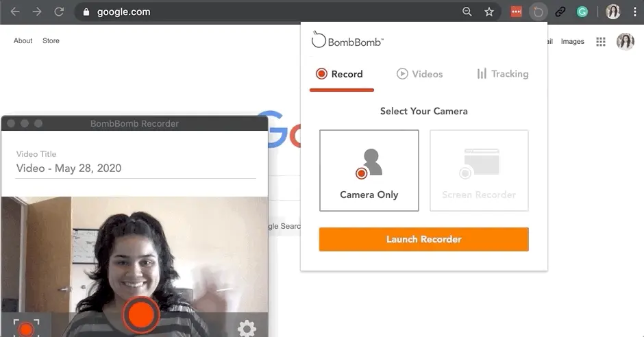This screenshot has width=644, height=337.
Task: Open the Google account avatar on page
Action: point(625,42)
